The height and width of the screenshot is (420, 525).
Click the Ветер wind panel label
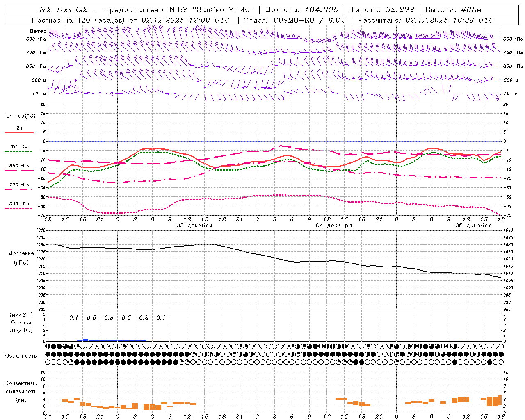coord(38,31)
